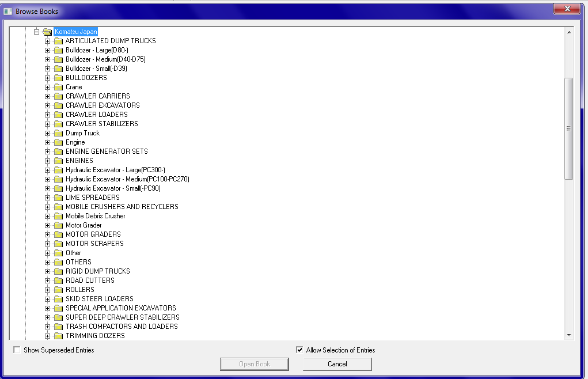Screen dimensions: 588x379
Task: Expand the TRIMMING DOZERS node
Action: pyautogui.click(x=47, y=336)
